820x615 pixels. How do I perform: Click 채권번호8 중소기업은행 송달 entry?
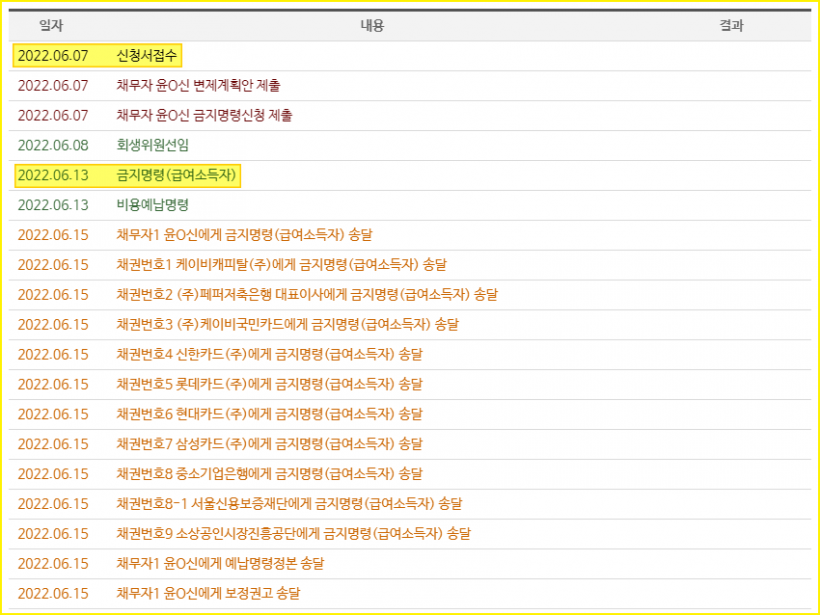click(269, 473)
